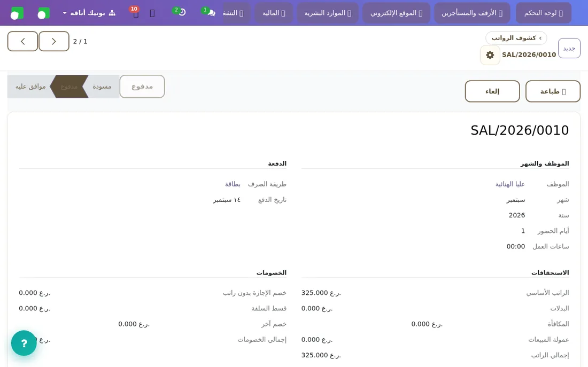The image size is (588, 367).
Task: Open the gear actions menu beside SAL/2026/0010
Action: click(490, 55)
